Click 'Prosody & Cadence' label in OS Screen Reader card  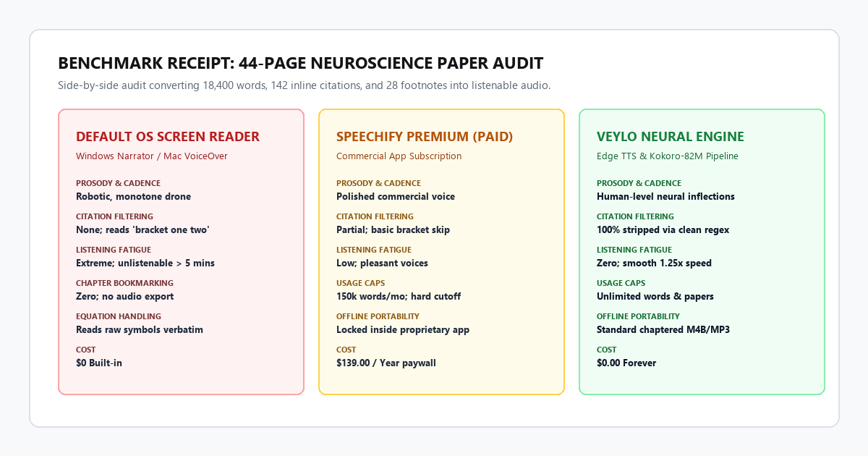coord(118,183)
